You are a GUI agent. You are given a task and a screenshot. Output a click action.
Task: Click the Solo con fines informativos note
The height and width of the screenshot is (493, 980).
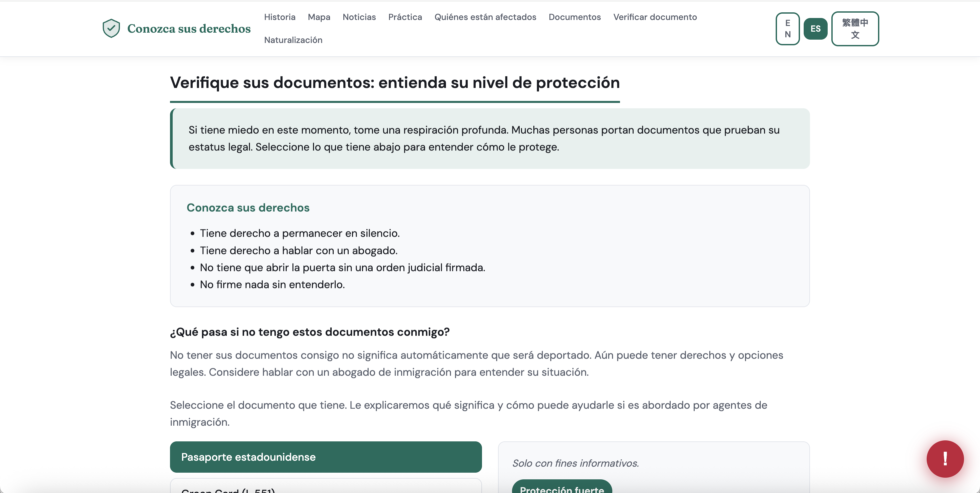click(575, 463)
